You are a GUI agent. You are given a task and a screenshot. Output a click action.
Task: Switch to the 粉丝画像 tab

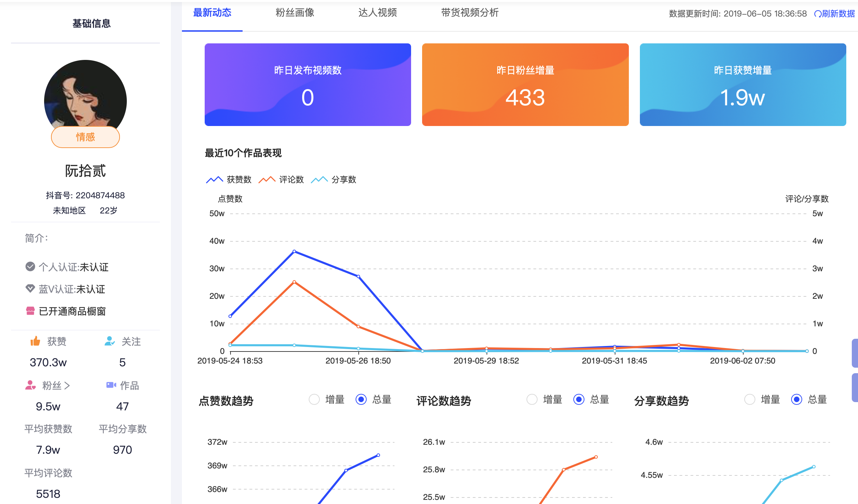tap(295, 13)
